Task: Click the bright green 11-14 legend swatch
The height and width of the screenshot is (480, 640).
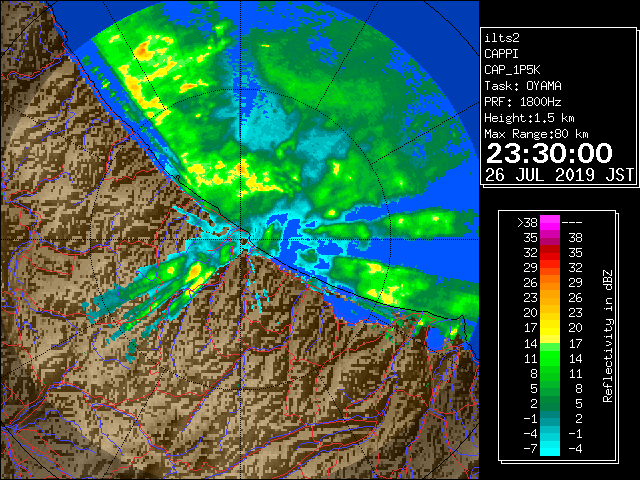Action: [x=549, y=358]
